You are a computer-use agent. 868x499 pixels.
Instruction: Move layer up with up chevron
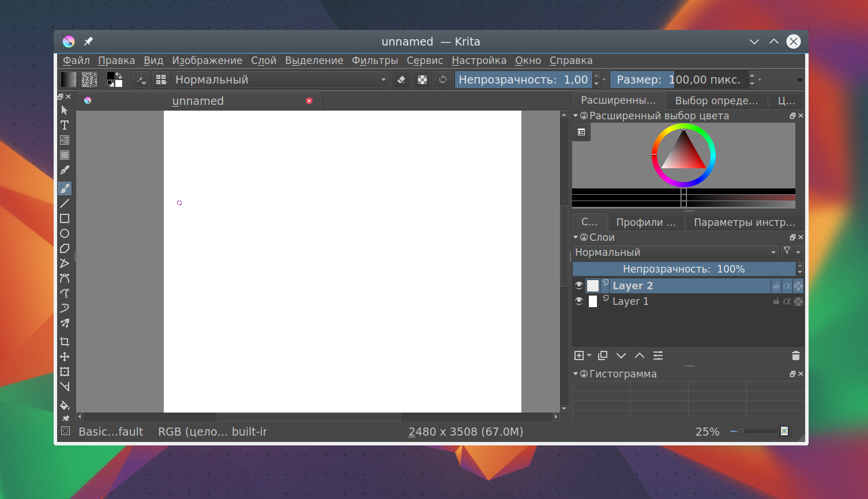[x=640, y=356]
